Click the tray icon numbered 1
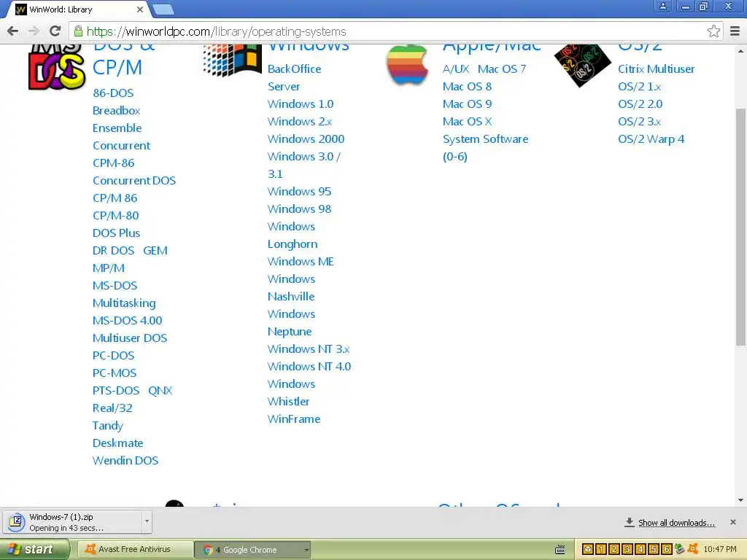 click(601, 550)
